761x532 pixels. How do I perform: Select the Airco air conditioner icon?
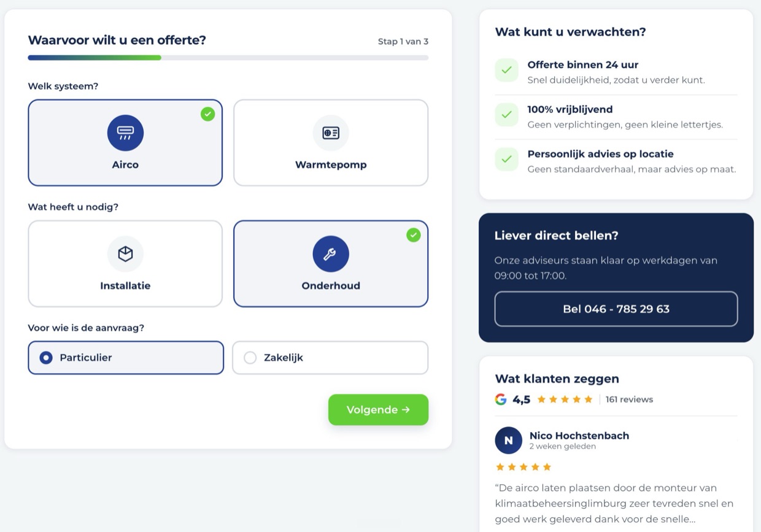(x=125, y=133)
